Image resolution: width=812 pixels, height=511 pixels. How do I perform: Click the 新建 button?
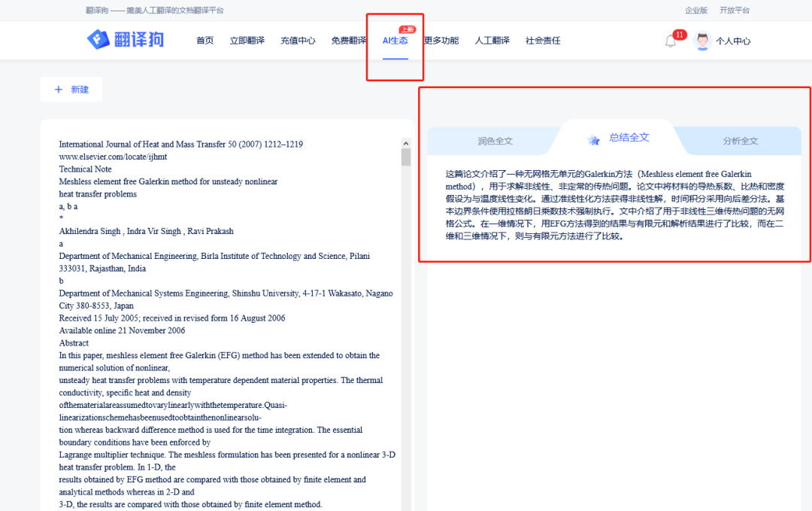pos(71,90)
